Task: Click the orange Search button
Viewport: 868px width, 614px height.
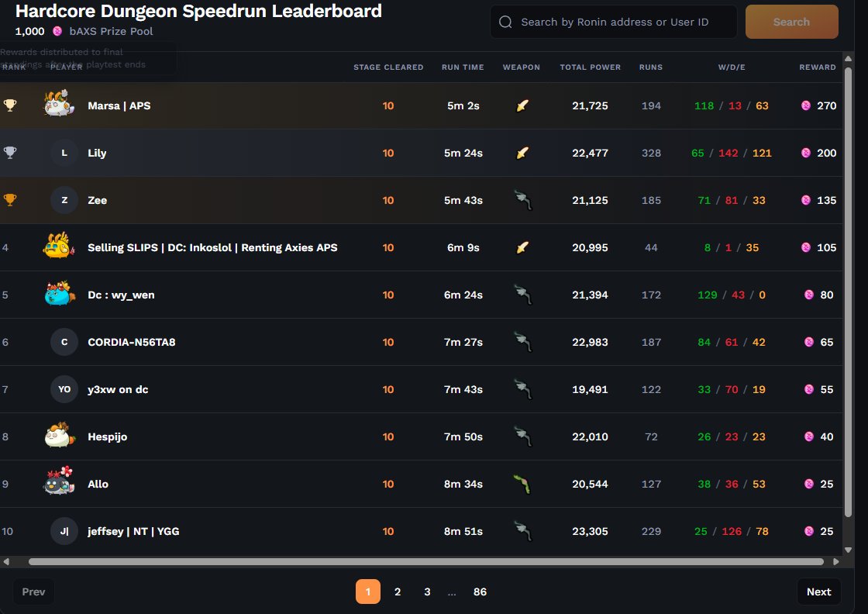Action: click(791, 22)
